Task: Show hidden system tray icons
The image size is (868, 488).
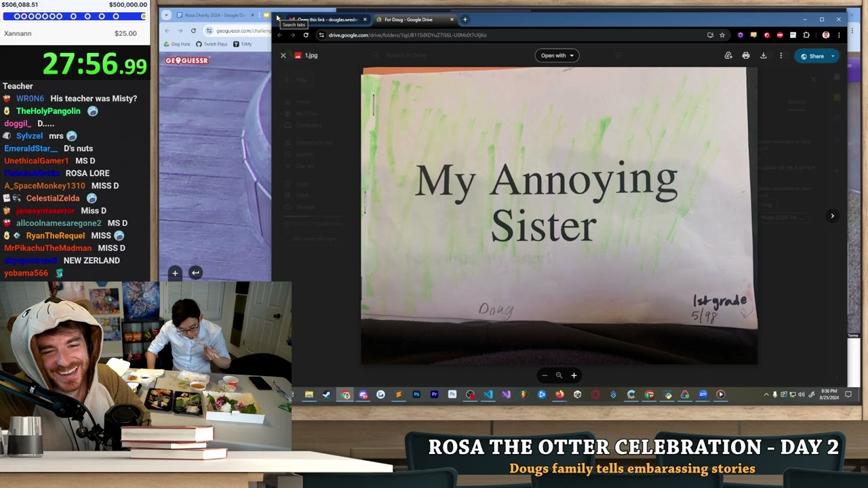Action: 766,394
